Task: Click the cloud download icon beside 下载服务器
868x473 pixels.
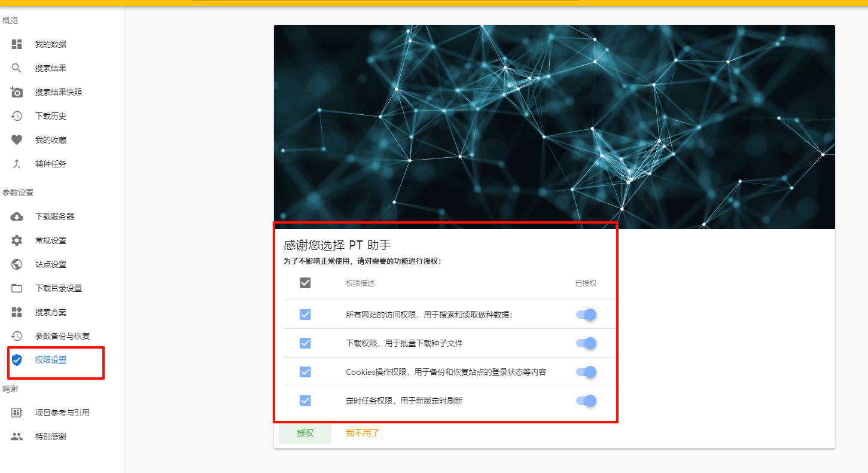Action: [17, 216]
